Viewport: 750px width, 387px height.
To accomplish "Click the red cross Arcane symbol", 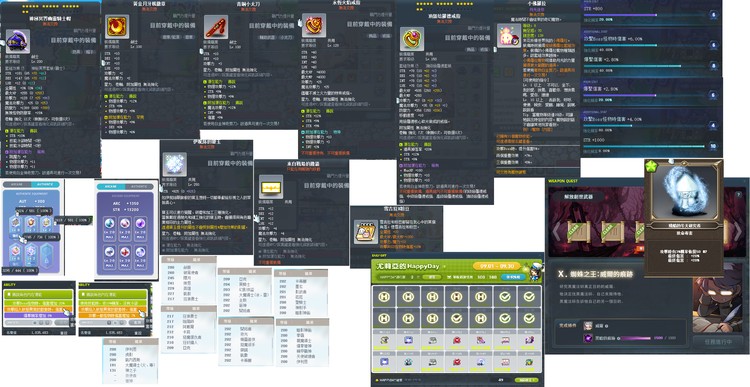I will coord(125,253).
